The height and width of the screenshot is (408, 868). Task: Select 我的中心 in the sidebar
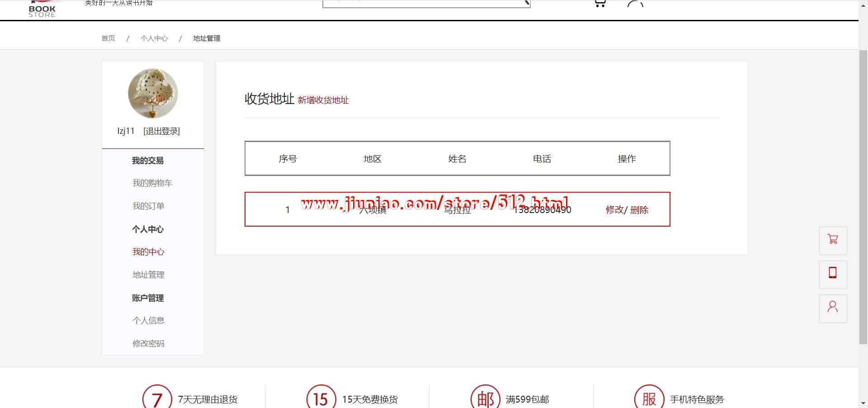click(148, 252)
